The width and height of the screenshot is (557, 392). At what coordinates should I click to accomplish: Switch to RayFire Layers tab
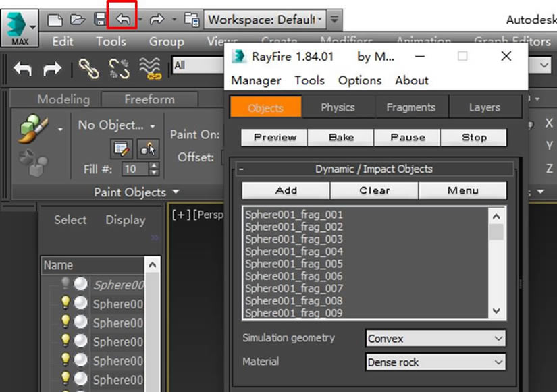pyautogui.click(x=485, y=107)
